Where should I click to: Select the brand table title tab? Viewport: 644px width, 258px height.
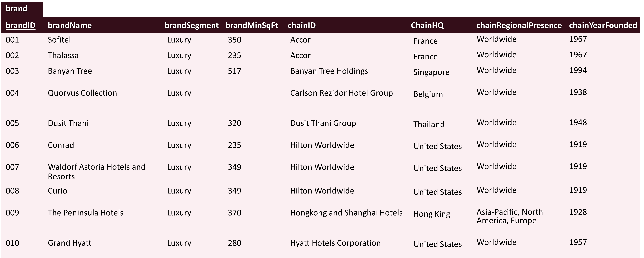(22, 9)
